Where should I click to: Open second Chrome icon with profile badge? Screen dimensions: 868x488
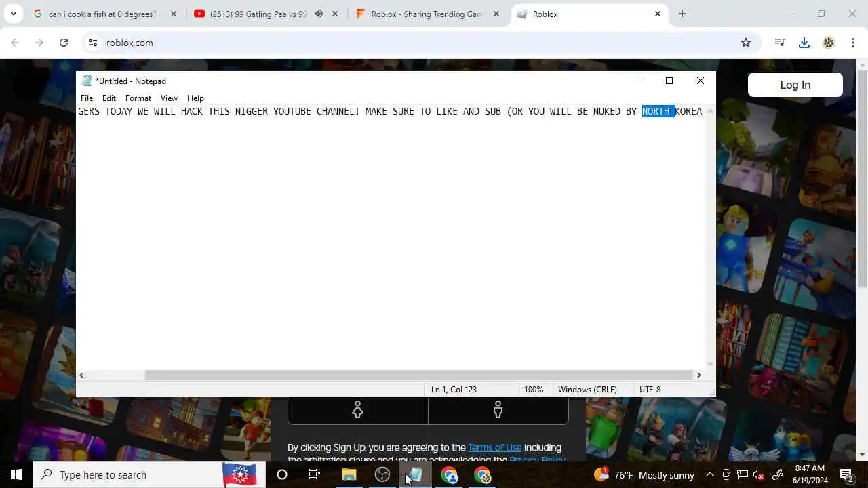tap(482, 474)
